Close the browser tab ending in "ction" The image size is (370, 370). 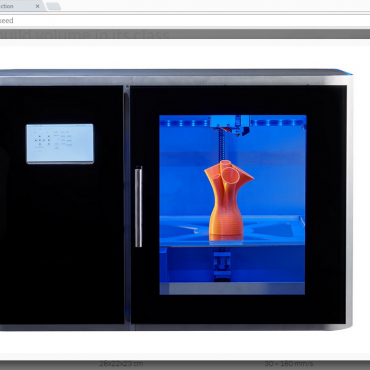pyautogui.click(x=37, y=6)
